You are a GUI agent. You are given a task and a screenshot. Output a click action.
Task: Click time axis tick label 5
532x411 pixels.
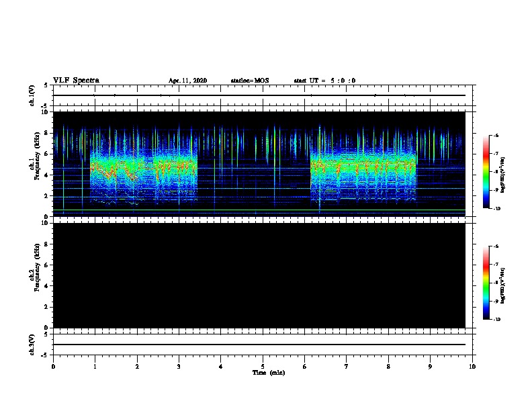[263, 367]
